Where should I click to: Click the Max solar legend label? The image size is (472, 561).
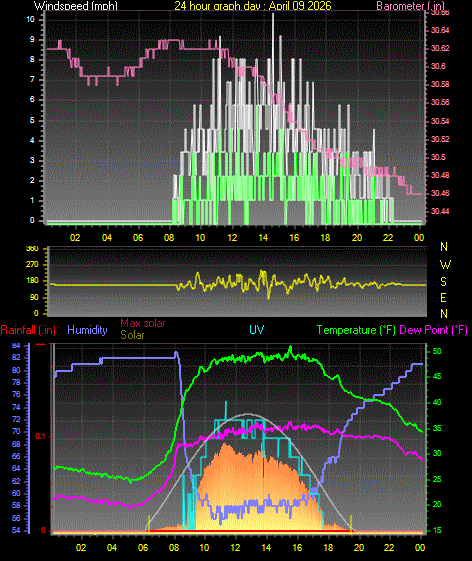point(143,323)
